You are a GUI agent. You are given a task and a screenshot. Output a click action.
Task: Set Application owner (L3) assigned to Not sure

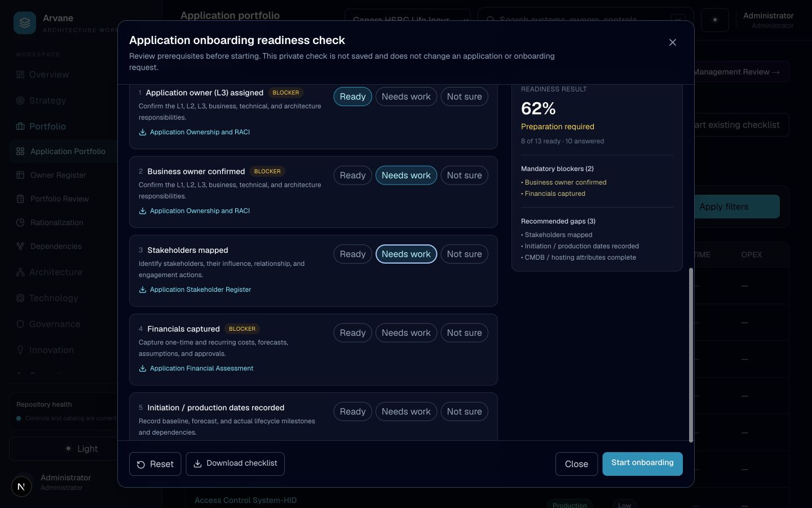(464, 97)
